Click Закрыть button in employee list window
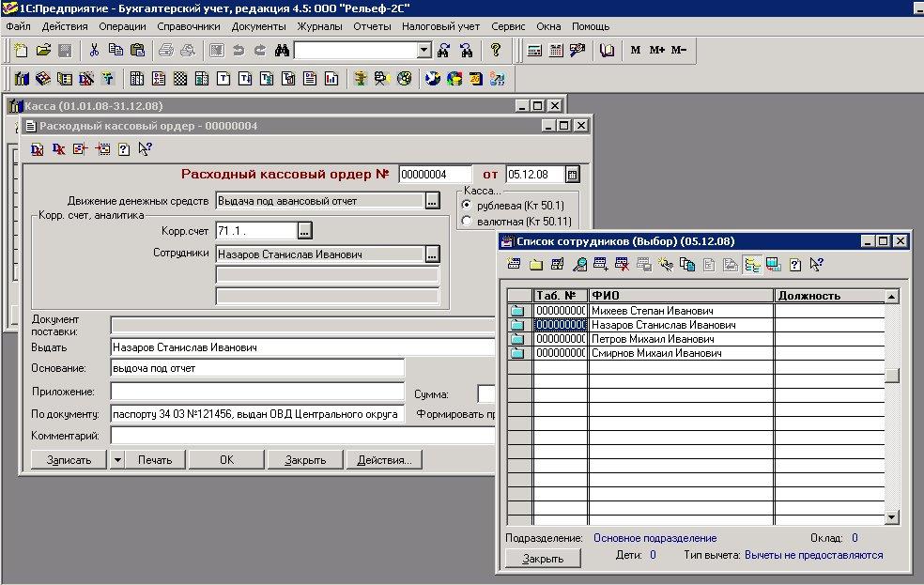Screen dimensions: 924x585 tap(543, 559)
